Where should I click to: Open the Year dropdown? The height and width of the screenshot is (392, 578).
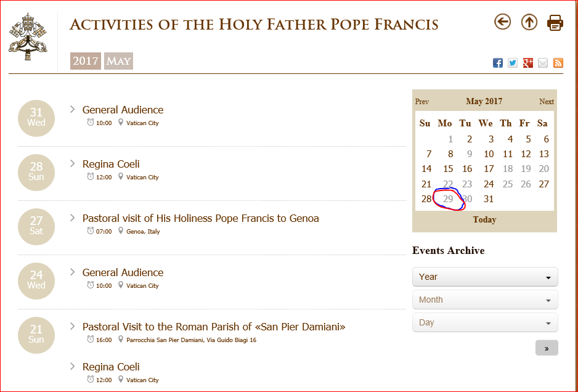(x=485, y=277)
